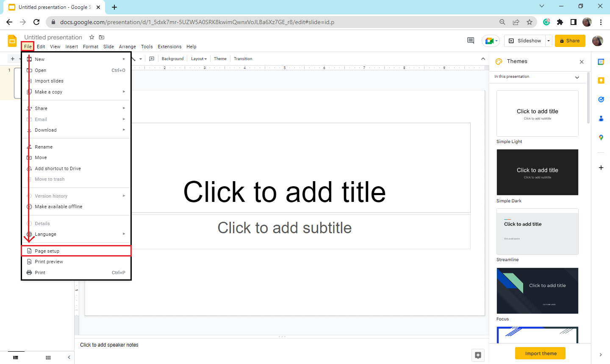Switch to filmstrip slide view
This screenshot has width=610, height=364.
click(16, 357)
